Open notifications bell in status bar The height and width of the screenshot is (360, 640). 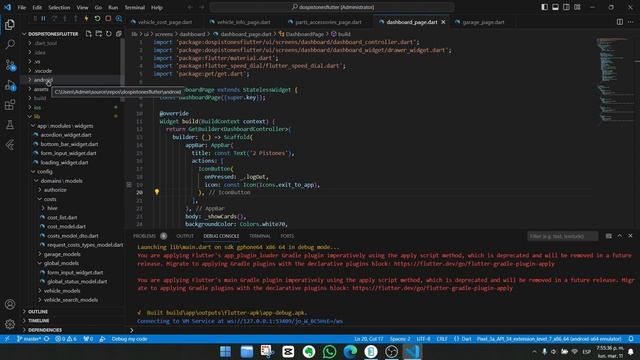coord(631,339)
